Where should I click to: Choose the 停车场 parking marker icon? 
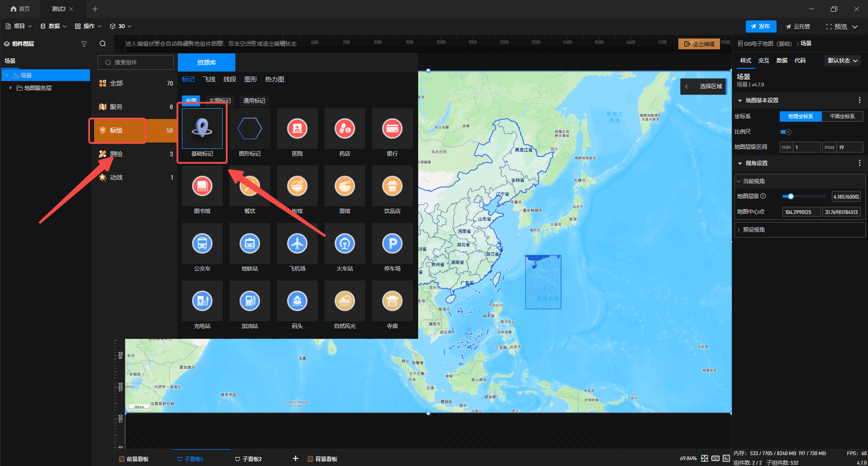click(x=392, y=244)
